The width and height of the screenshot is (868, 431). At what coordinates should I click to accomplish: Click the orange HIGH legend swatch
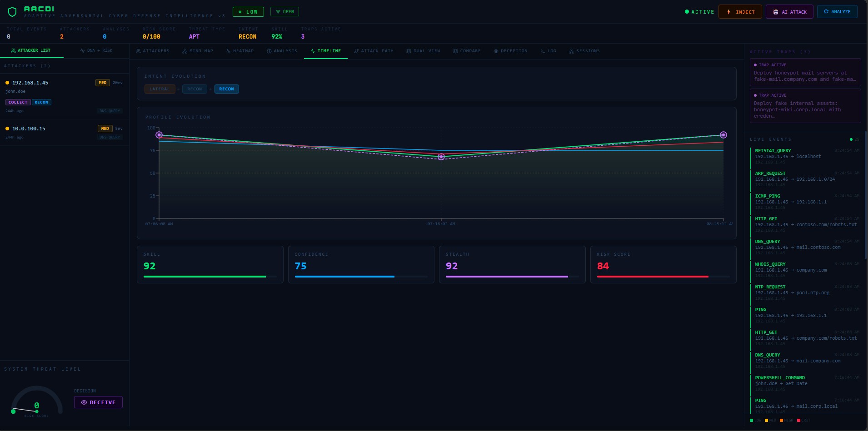pos(781,420)
